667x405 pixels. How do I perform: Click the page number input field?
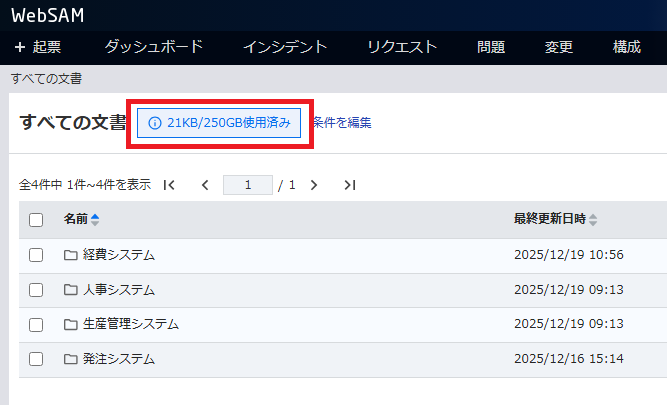248,185
